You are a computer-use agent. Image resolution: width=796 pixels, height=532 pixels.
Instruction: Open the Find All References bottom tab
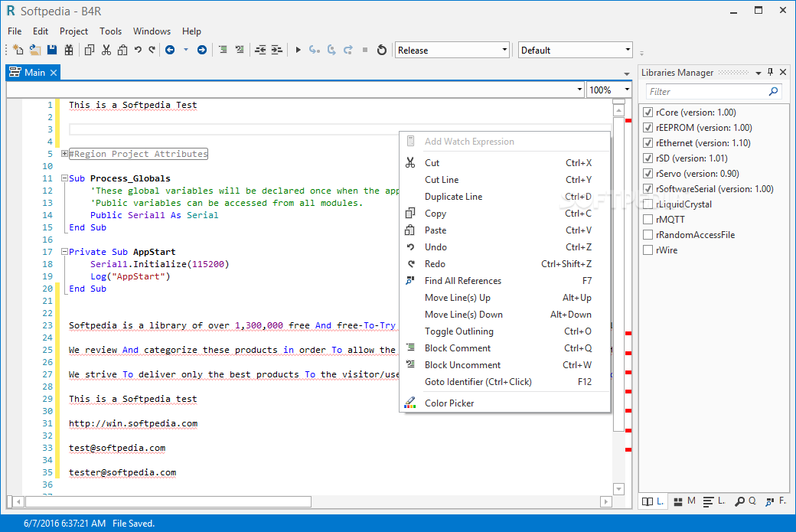tap(775, 501)
